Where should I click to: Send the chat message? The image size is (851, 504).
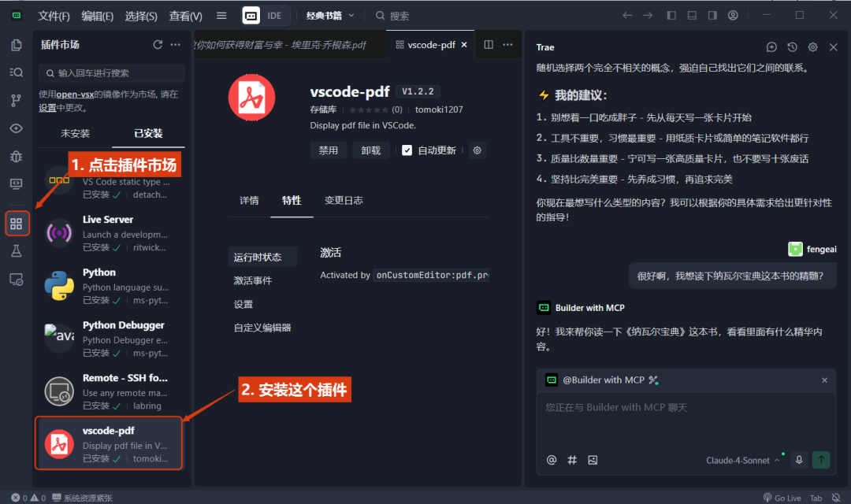coord(821,460)
